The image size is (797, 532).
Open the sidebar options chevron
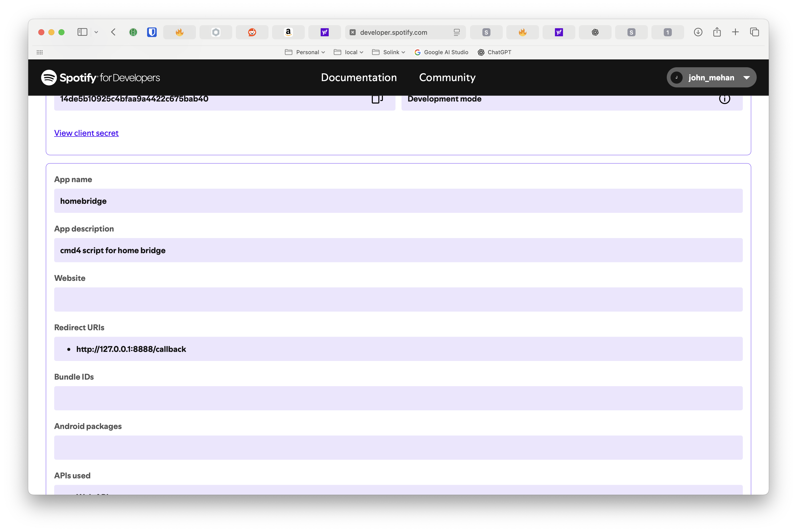96,32
